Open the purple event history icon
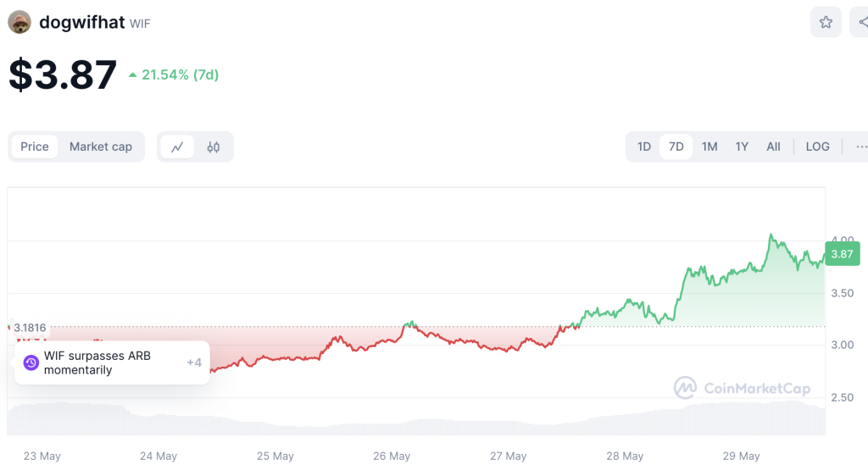 pos(31,362)
